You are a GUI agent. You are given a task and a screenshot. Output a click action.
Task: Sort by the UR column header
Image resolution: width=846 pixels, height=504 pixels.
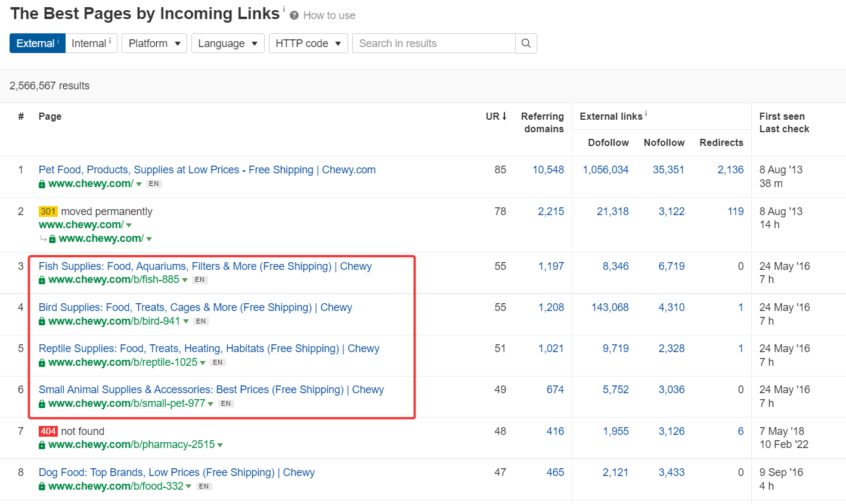(x=496, y=116)
